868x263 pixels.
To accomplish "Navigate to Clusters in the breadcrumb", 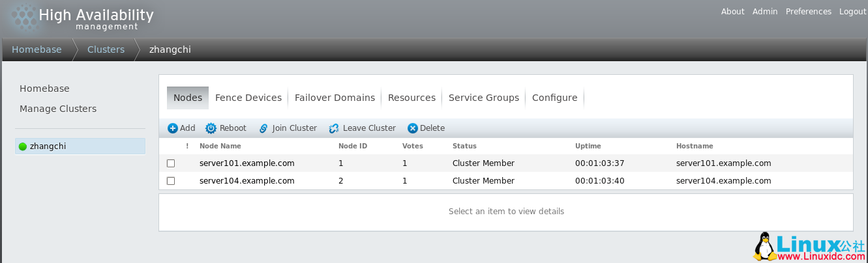I will (106, 49).
